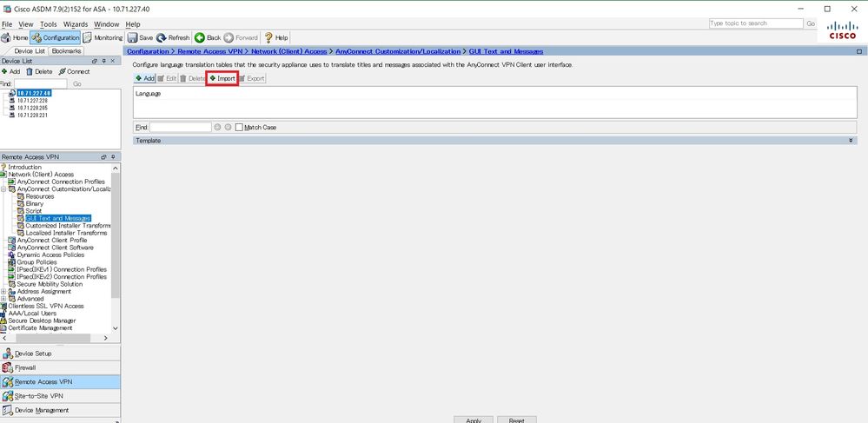868x423 pixels.
Task: Add a device in Device List
Action: [11, 71]
